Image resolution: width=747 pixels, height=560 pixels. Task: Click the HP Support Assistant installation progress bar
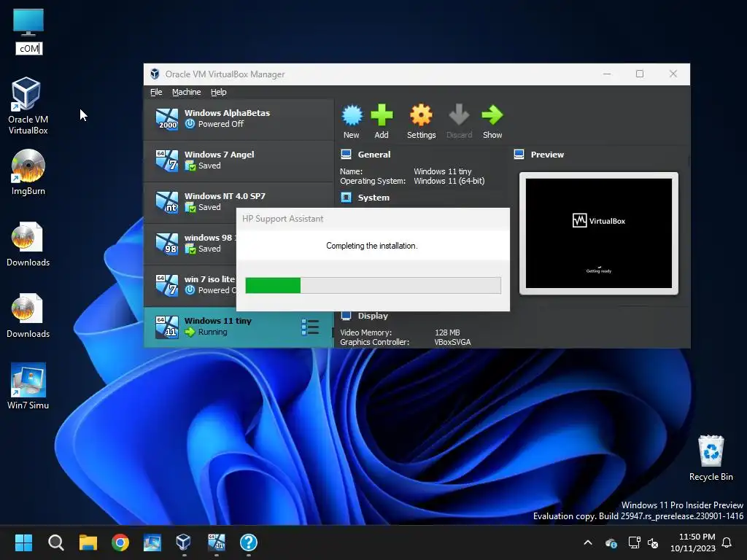click(x=373, y=285)
